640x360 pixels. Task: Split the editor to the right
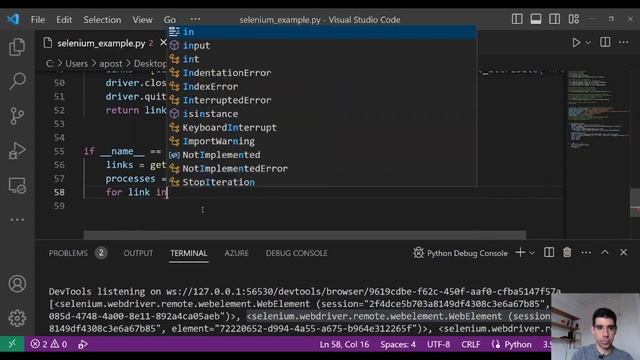[x=605, y=42]
